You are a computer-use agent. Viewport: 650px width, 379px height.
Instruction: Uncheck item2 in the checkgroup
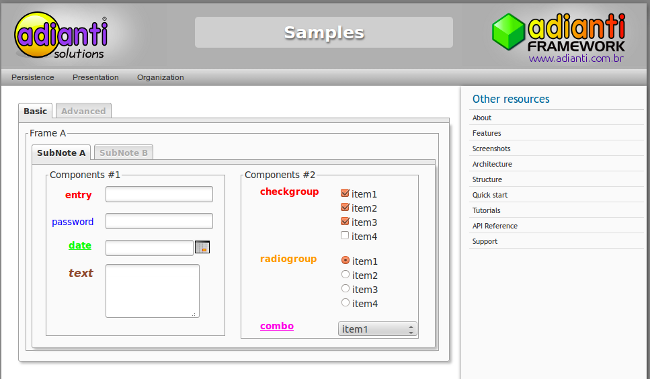tap(345, 207)
